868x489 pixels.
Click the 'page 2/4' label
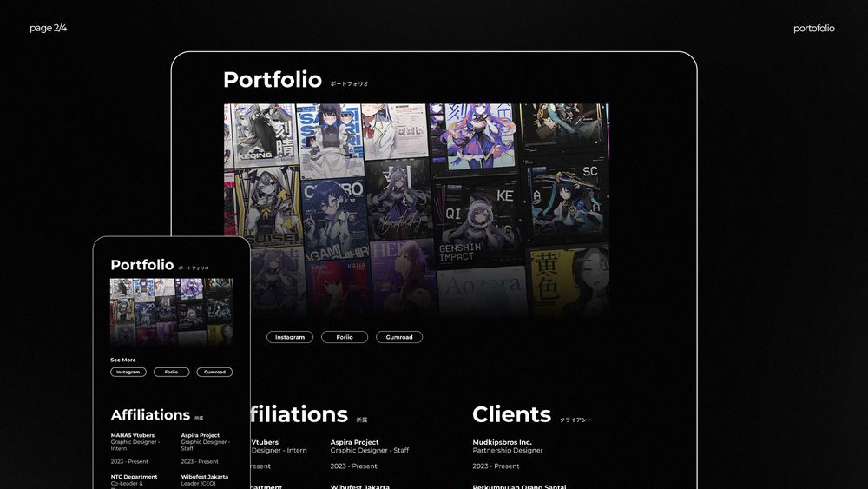coord(48,28)
